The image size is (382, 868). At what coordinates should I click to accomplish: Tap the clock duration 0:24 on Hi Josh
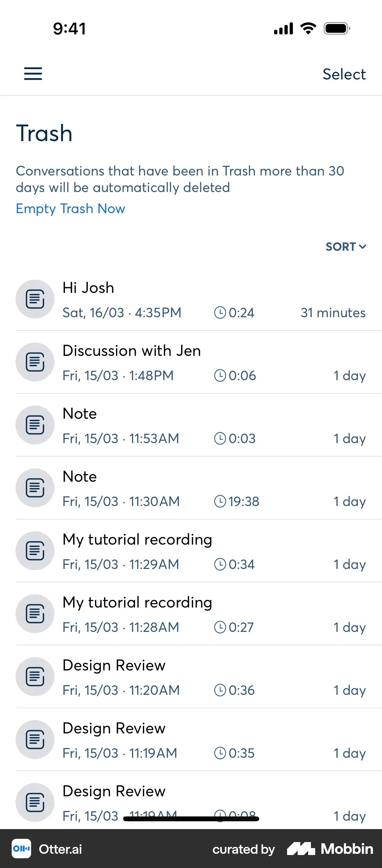[234, 313]
